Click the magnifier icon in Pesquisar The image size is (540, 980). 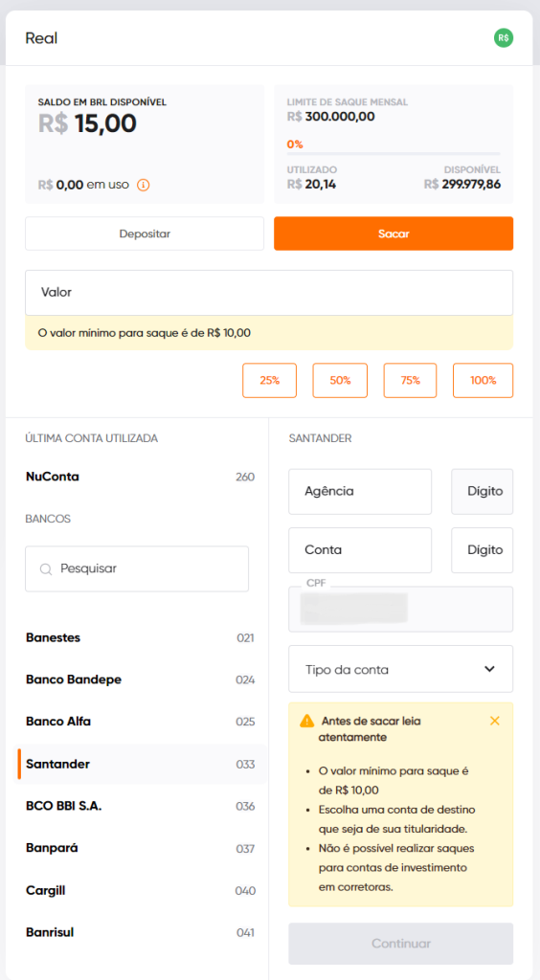[x=46, y=569]
